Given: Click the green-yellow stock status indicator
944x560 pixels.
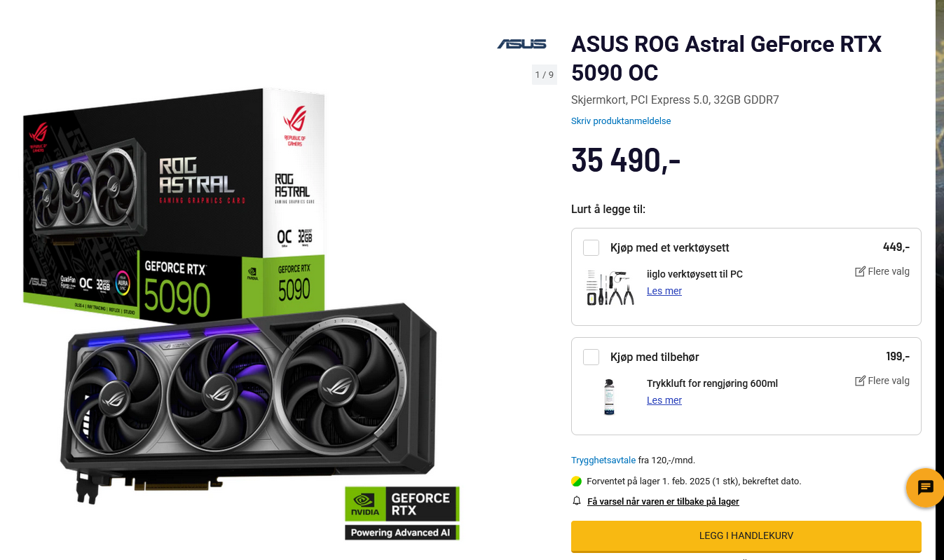Looking at the screenshot, I should click(577, 482).
